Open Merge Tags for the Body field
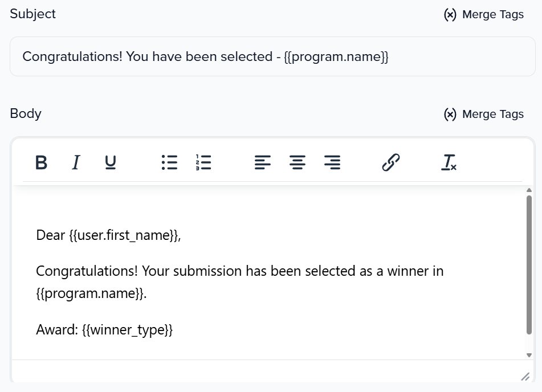Screen dimensions: 542x392 (x=483, y=115)
